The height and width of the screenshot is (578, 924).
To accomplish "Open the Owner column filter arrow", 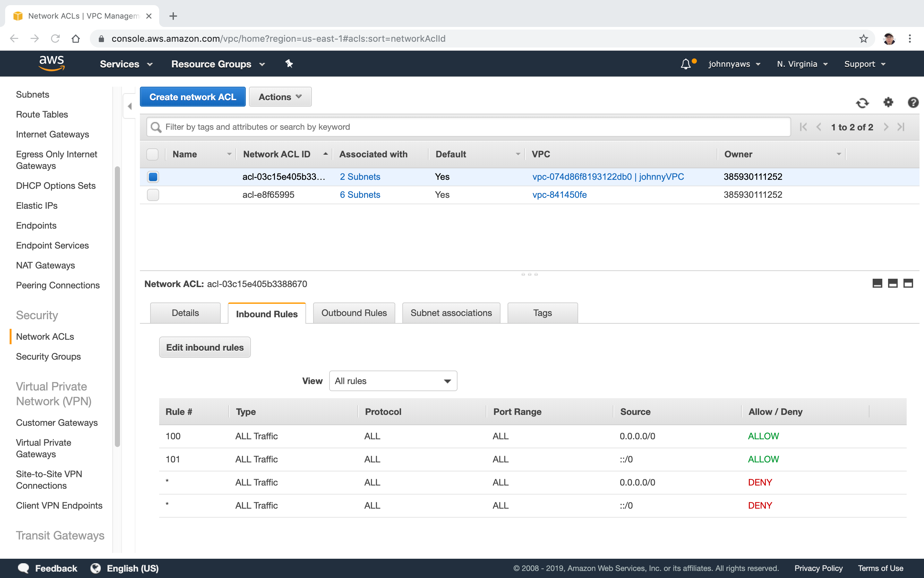I will pyautogui.click(x=839, y=154).
